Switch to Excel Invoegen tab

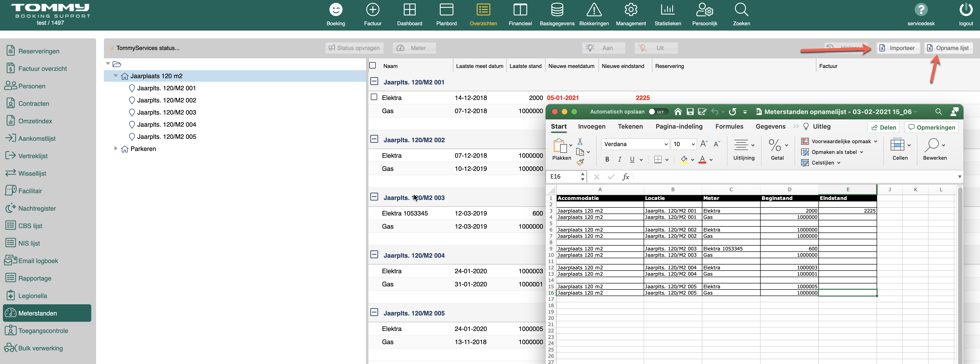coord(592,127)
